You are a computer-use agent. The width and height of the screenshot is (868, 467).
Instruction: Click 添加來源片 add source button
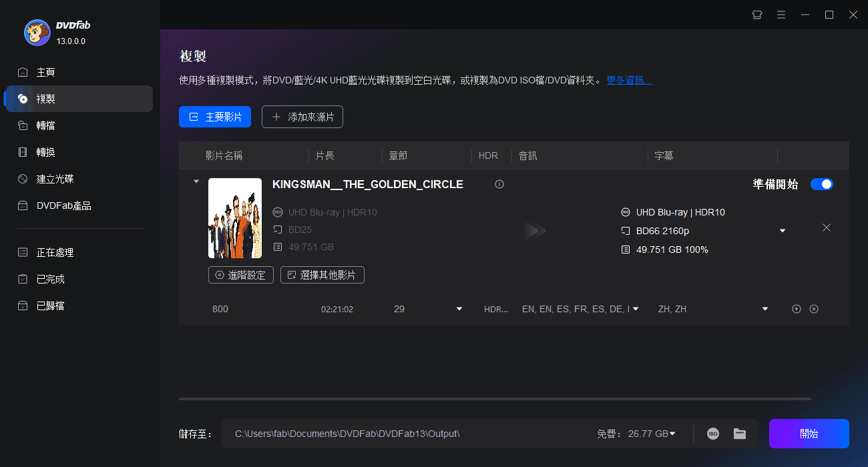click(x=302, y=117)
